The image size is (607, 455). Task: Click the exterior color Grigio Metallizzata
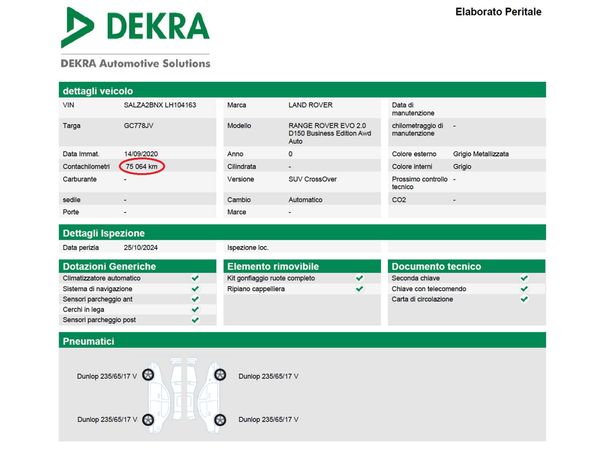click(481, 154)
